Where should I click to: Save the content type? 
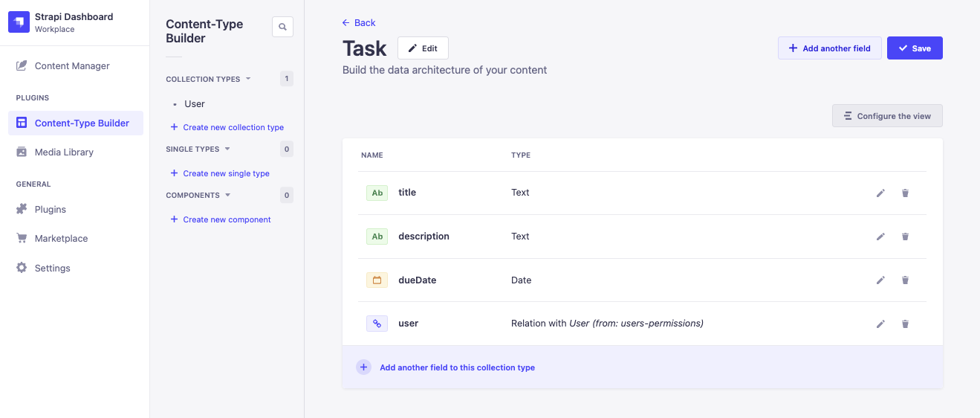coord(915,48)
